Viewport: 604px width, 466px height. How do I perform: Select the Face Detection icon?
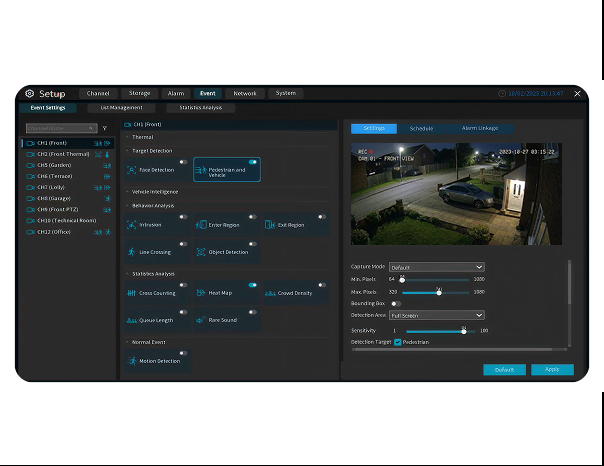tap(132, 170)
